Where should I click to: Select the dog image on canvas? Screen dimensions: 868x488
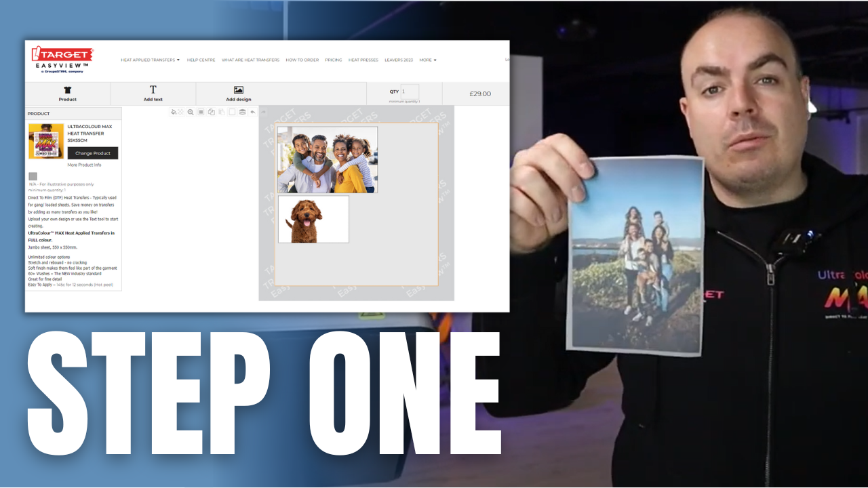(x=313, y=219)
